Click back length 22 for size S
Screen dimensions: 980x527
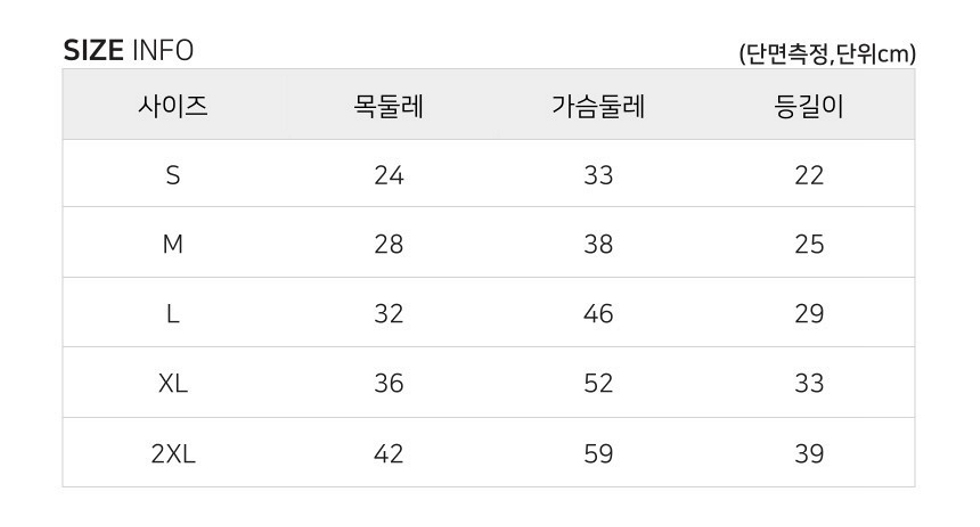809,175
